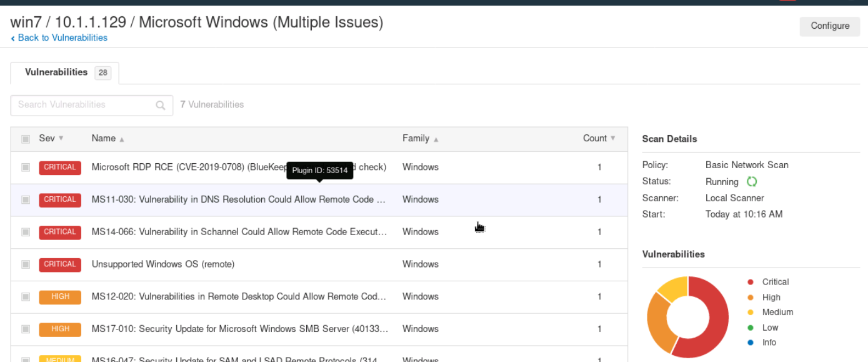Click CRITICAL badge on MS14-066 row
Image resolution: width=868 pixels, height=362 pixels.
tap(60, 232)
